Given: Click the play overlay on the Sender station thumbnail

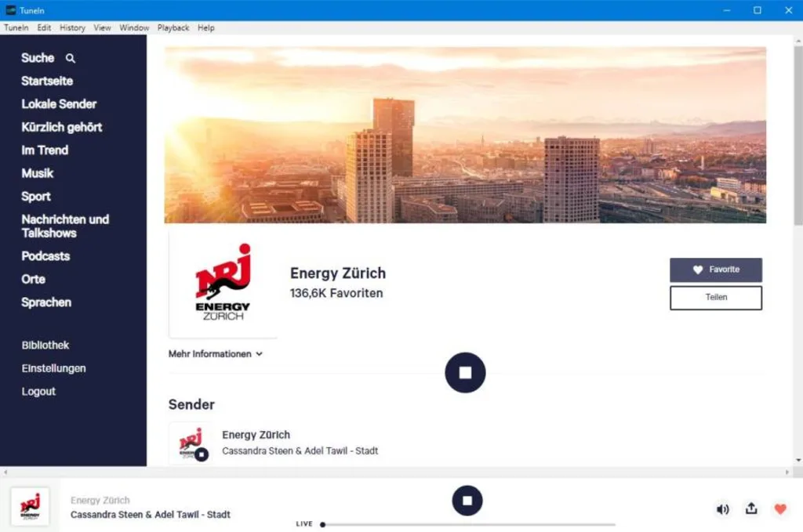Looking at the screenshot, I should coord(202,453).
